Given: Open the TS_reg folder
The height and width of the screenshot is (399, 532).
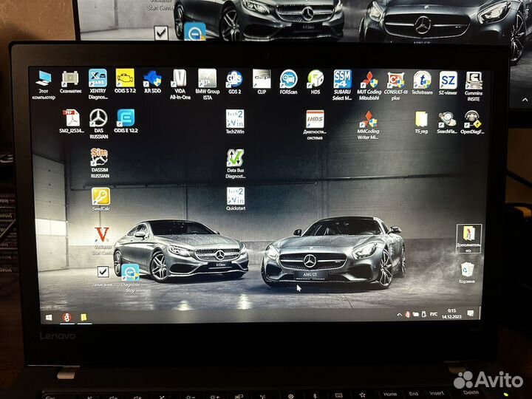Looking at the screenshot, I should click(x=421, y=123).
